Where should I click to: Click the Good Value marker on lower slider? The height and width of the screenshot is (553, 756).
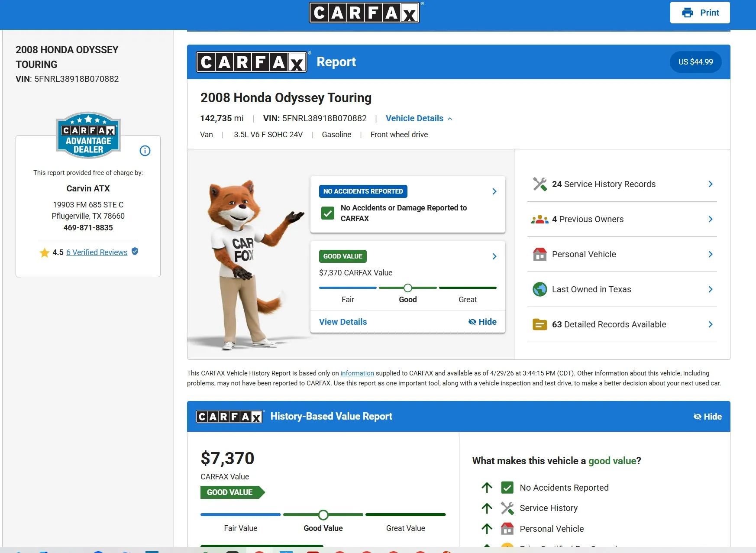click(323, 515)
